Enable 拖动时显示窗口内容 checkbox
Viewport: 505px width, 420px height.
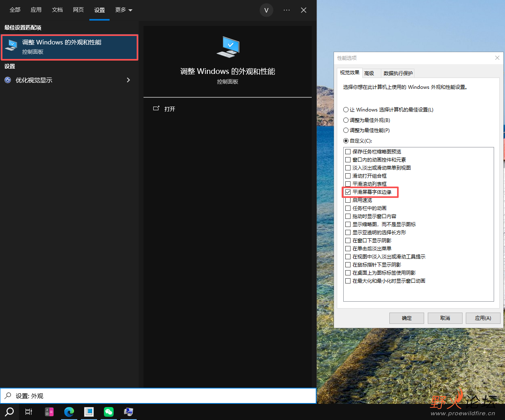tap(348, 216)
